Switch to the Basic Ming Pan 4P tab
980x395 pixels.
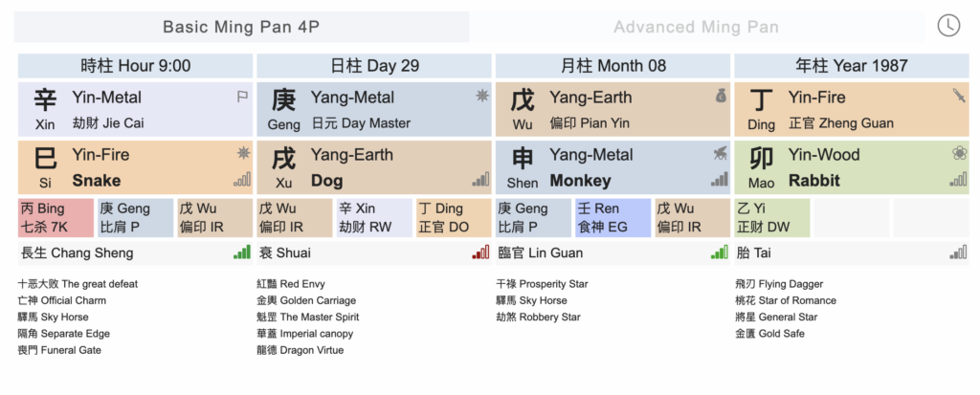pos(241,27)
